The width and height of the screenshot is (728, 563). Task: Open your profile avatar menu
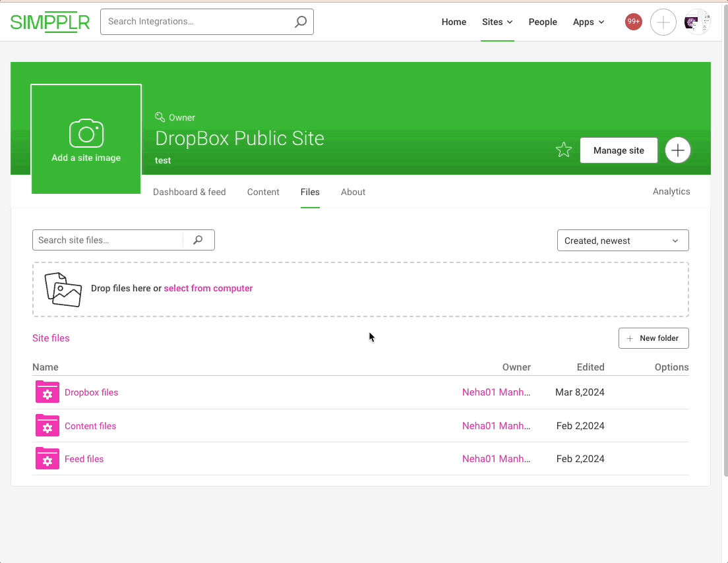pyautogui.click(x=696, y=22)
